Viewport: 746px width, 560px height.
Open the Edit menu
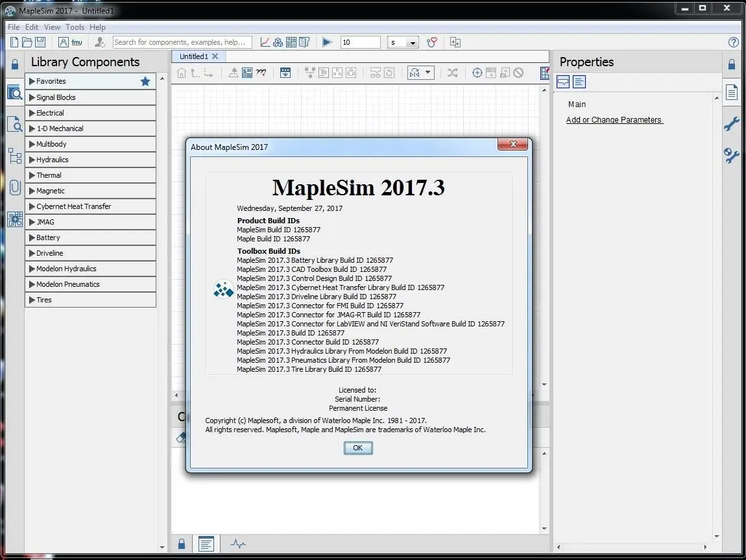[31, 27]
